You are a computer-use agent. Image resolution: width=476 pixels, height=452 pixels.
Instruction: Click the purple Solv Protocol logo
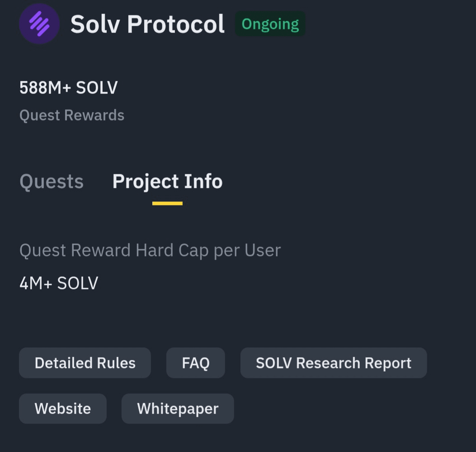pos(39,24)
